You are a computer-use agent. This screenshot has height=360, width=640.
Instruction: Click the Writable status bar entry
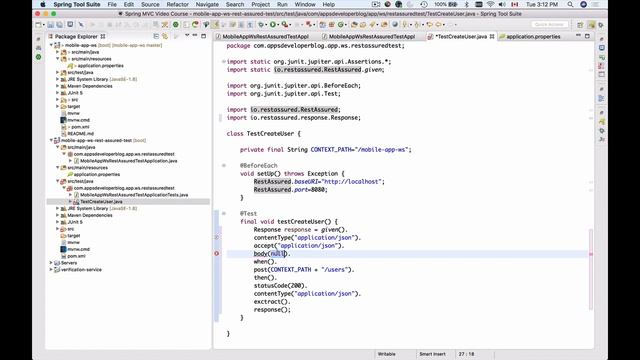point(387,354)
